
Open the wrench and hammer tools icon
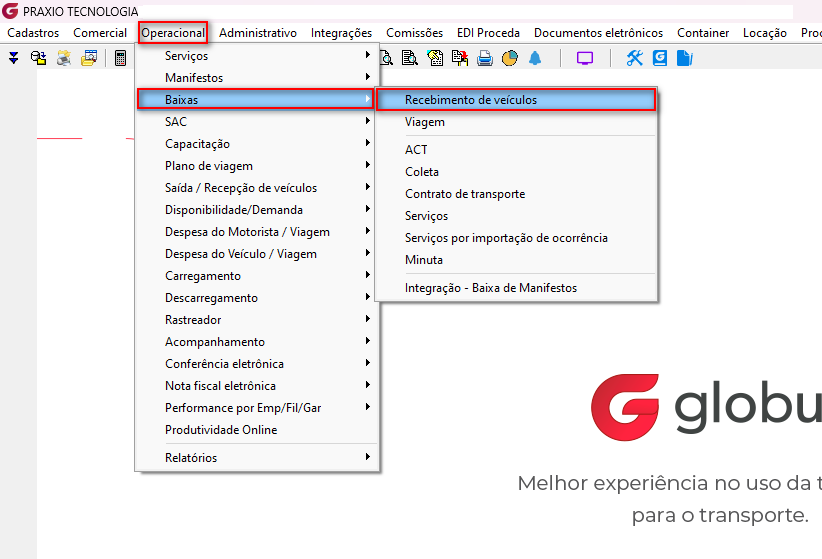pyautogui.click(x=635, y=58)
